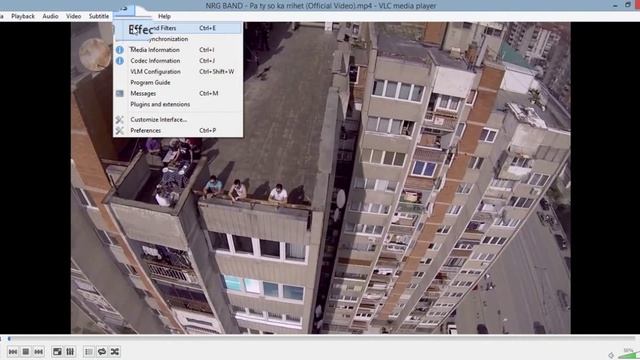640x360 pixels.
Task: Mute audio with speaker icon
Action: tap(611, 355)
